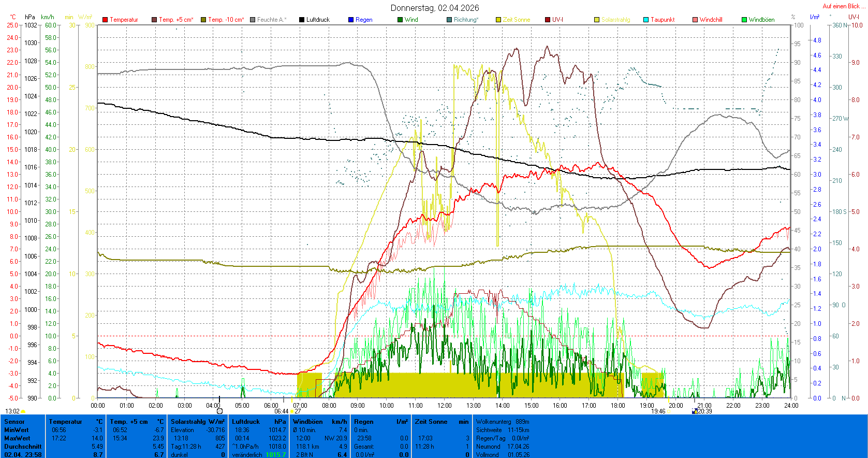Click the Regen blue legend square
868x458 pixels.
click(x=351, y=20)
